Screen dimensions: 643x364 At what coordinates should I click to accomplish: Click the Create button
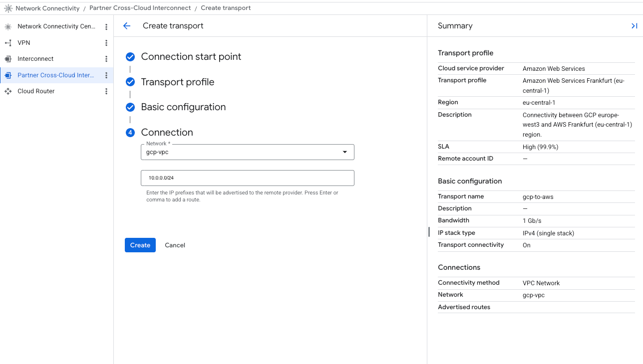(140, 245)
